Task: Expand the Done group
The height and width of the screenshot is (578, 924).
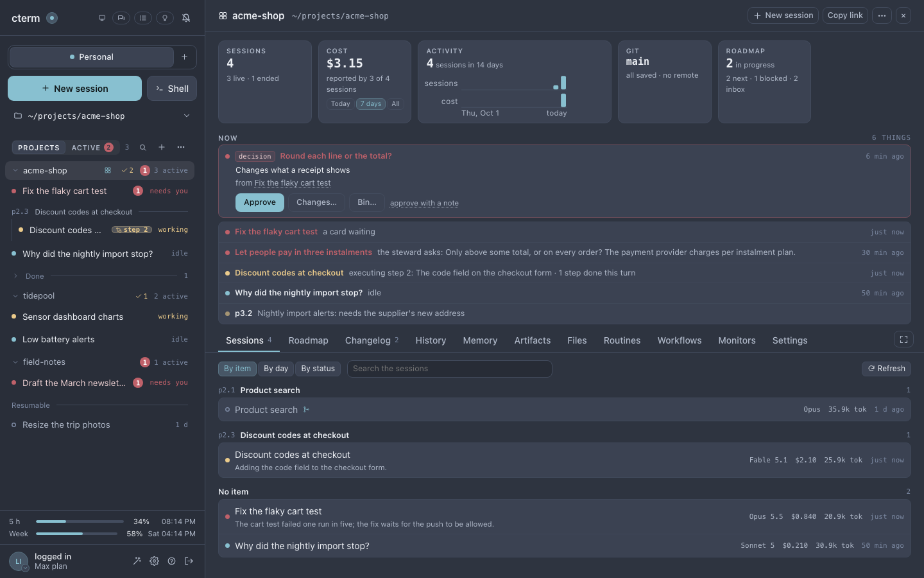Action: [x=15, y=276]
